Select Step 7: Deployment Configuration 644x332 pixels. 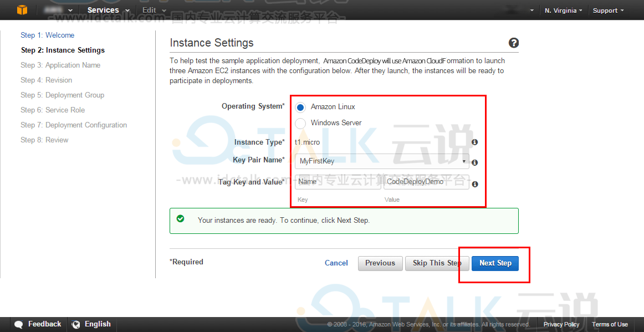pyautogui.click(x=74, y=125)
